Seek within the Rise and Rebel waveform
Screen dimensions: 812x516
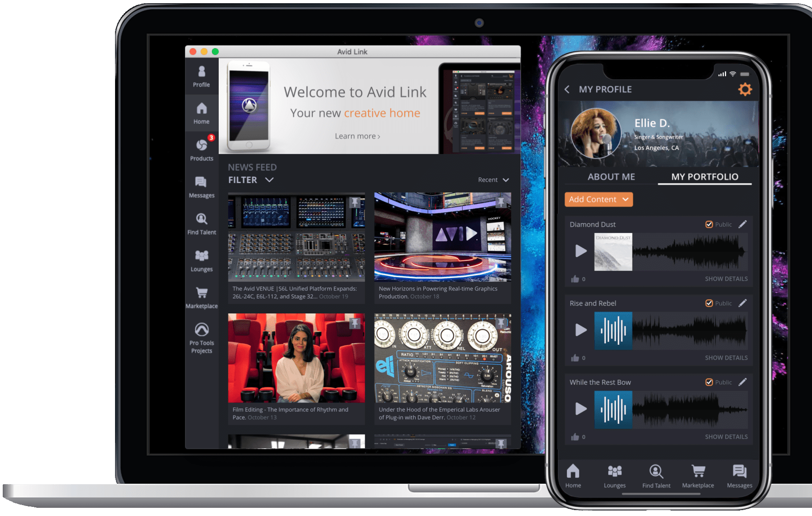690,331
